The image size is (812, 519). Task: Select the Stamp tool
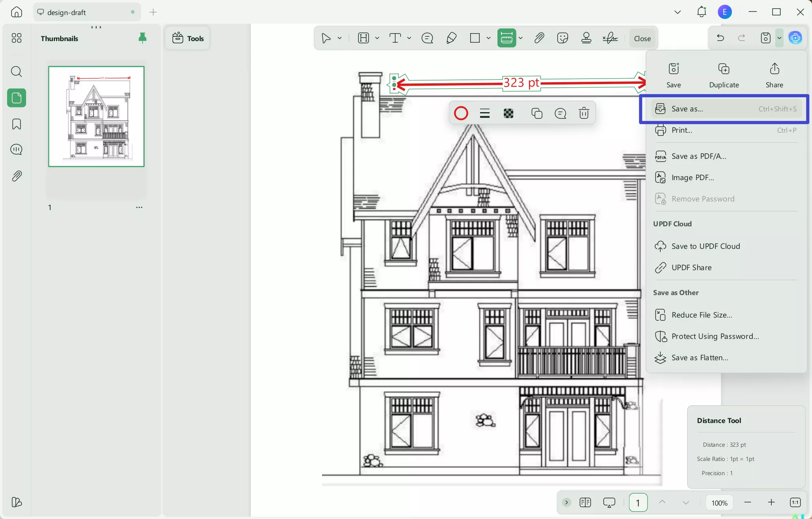click(x=586, y=38)
